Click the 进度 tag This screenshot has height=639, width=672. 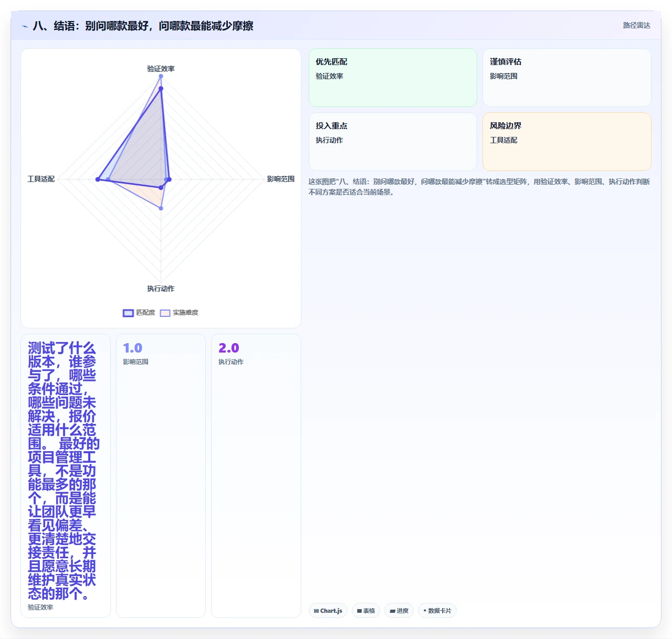coord(399,611)
